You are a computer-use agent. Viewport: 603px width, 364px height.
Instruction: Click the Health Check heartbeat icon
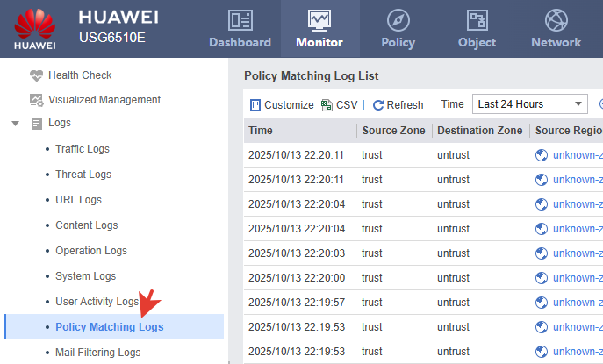(36, 75)
